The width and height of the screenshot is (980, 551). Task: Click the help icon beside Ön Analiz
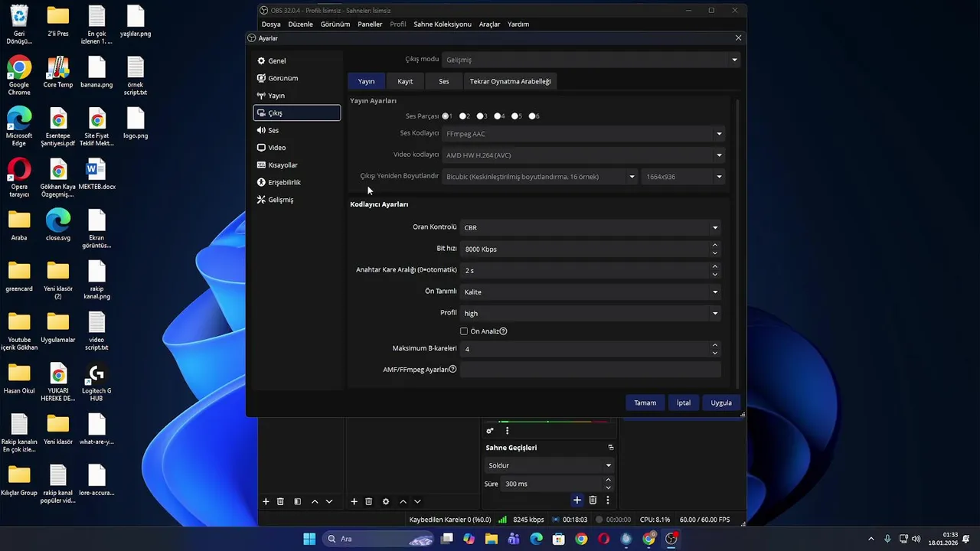pos(503,331)
